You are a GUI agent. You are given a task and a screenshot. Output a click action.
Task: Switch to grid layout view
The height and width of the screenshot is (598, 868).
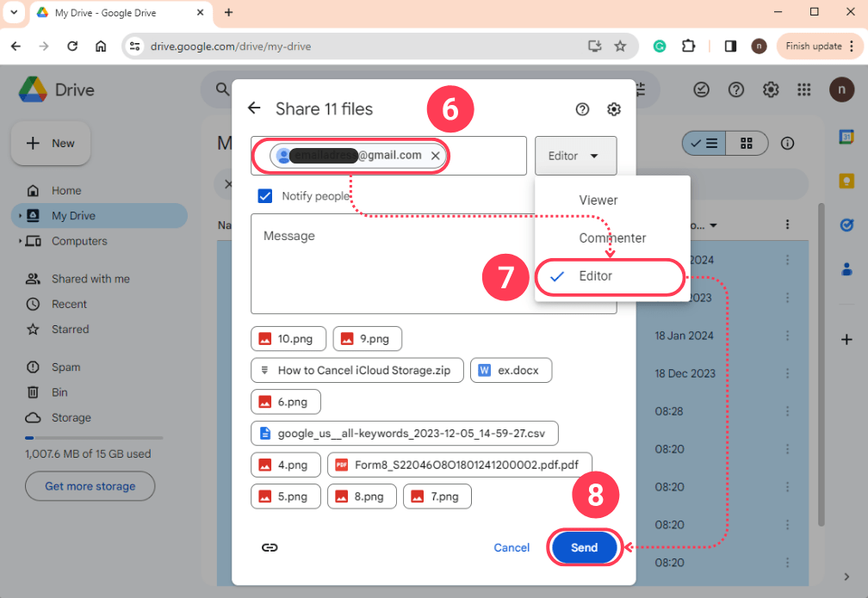(x=747, y=144)
